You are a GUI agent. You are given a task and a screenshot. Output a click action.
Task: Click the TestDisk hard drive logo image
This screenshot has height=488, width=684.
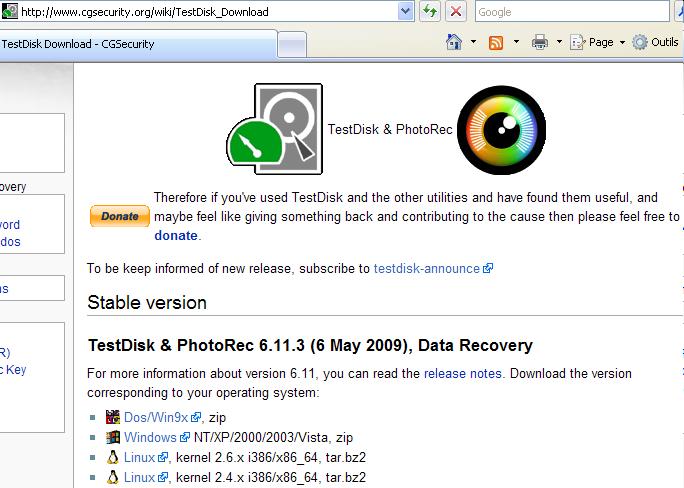pyautogui.click(x=275, y=129)
